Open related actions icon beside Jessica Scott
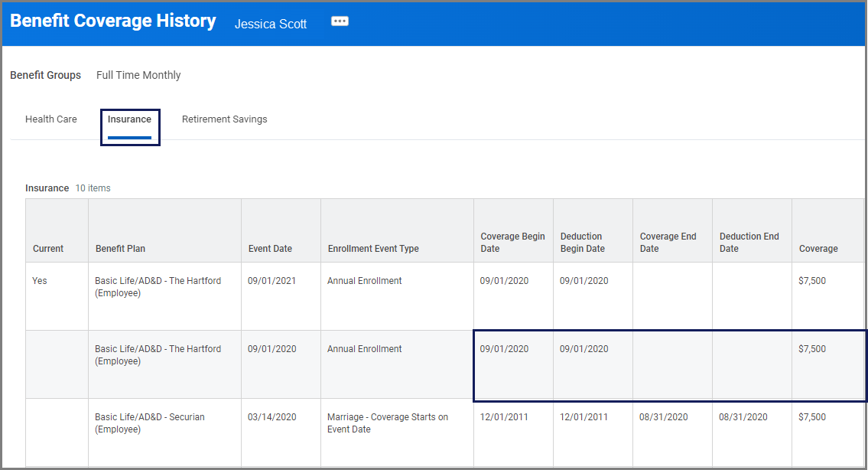This screenshot has width=868, height=470. tap(340, 21)
